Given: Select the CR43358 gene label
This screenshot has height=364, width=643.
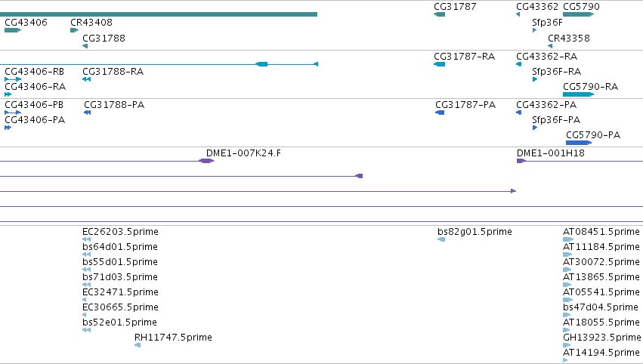Looking at the screenshot, I should [569, 38].
